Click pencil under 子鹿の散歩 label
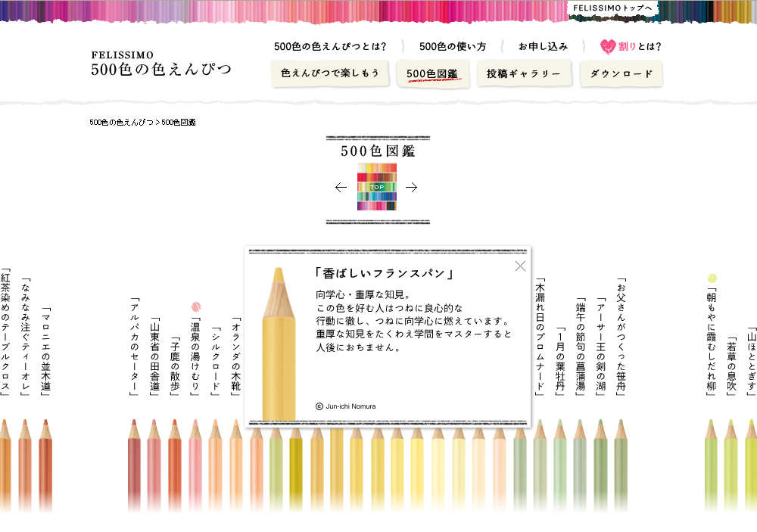 pos(175,466)
